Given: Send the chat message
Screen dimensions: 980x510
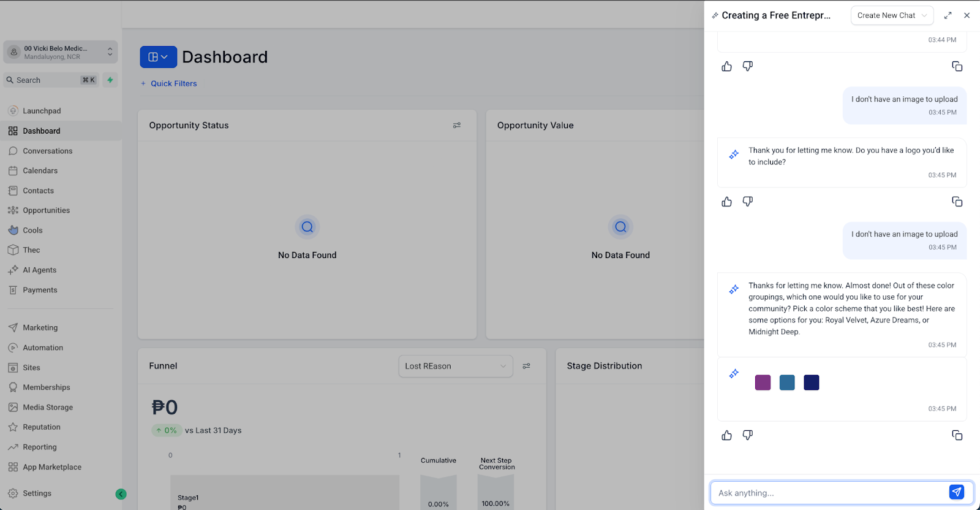Looking at the screenshot, I should click(957, 492).
